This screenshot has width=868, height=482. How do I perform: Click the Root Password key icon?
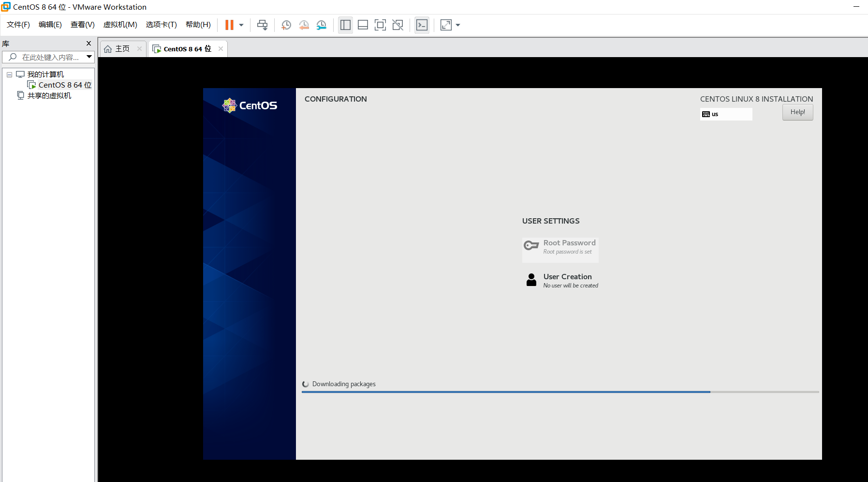point(531,245)
